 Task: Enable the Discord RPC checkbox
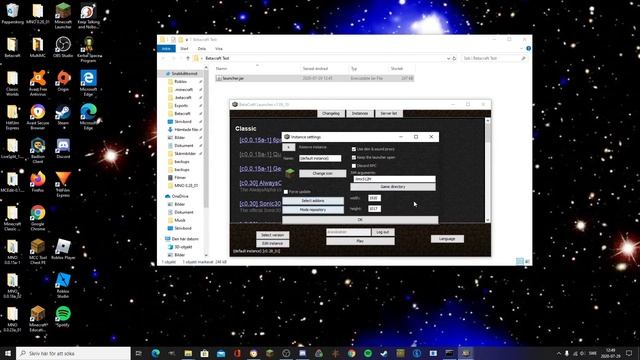click(354, 166)
